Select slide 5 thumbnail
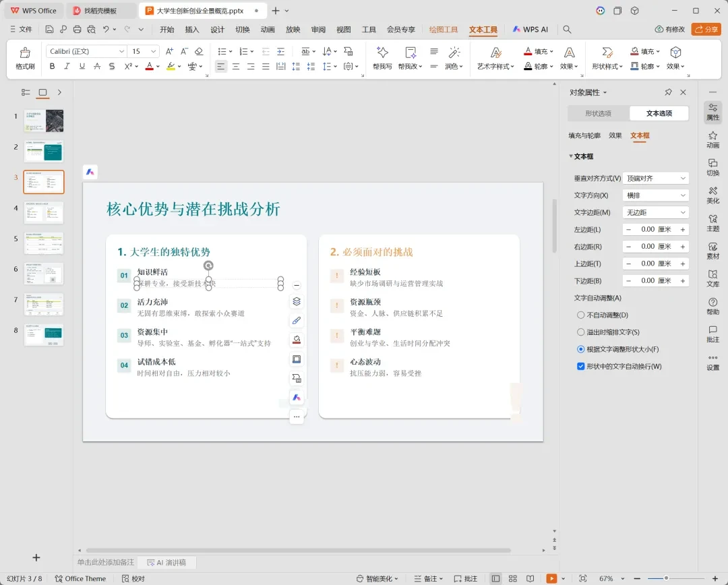 coord(44,243)
